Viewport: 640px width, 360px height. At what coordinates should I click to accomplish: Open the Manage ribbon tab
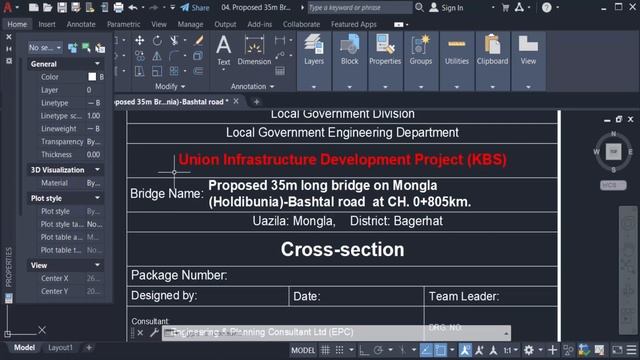[190, 24]
